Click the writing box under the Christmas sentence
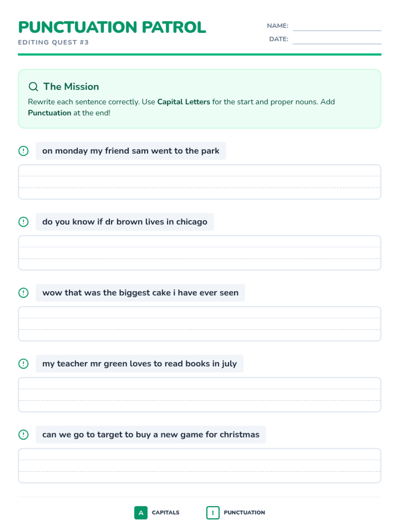The width and height of the screenshot is (399, 532). point(199,465)
